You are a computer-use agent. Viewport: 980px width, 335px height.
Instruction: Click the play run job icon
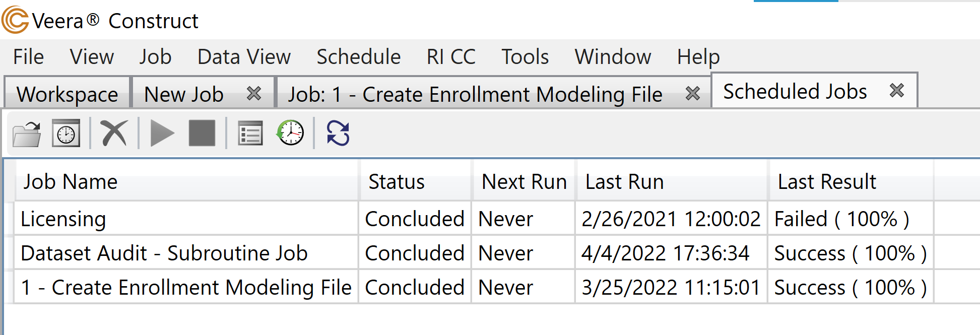pos(162,133)
